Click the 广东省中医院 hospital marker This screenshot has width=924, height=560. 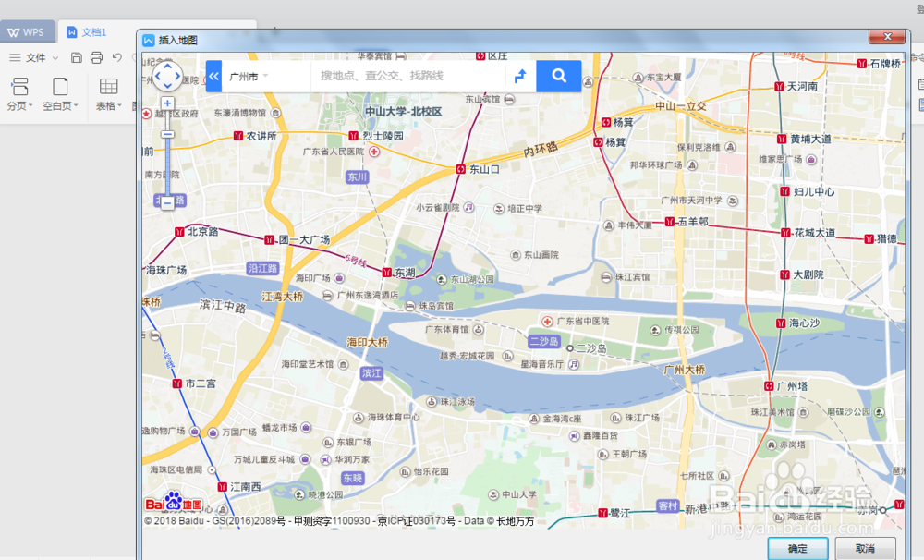[x=547, y=322]
